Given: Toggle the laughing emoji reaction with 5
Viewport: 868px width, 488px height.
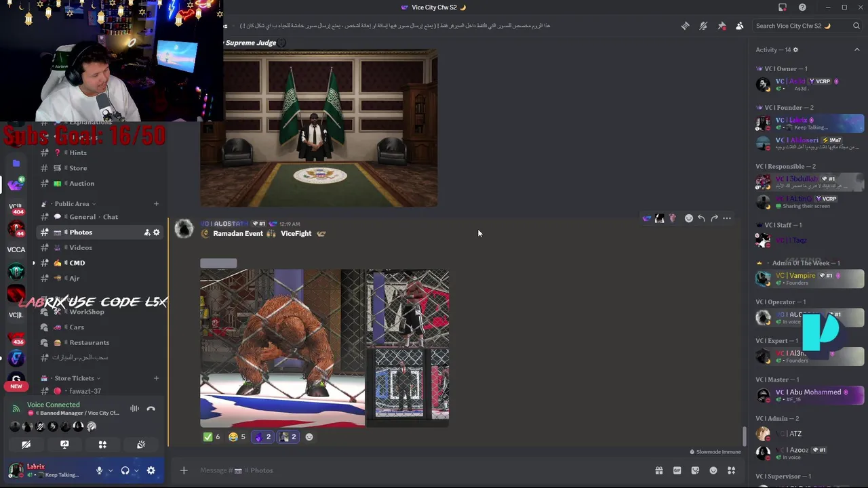Looking at the screenshot, I should [x=237, y=437].
